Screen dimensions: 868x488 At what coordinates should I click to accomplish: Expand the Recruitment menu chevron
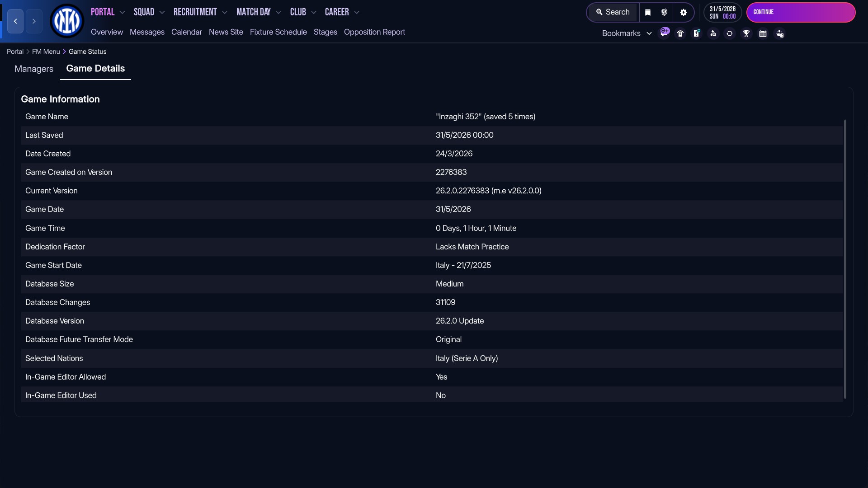pyautogui.click(x=225, y=13)
